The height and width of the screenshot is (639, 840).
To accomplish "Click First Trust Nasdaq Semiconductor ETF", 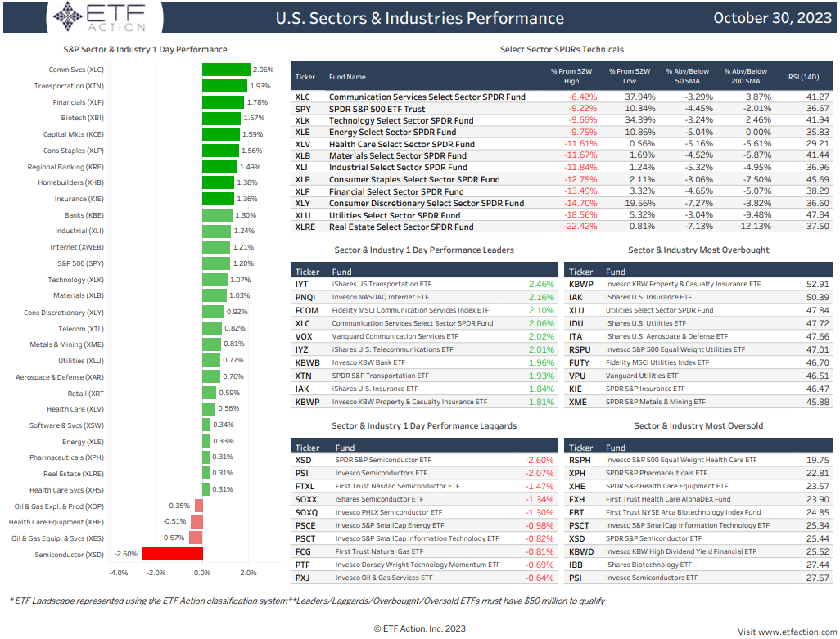I will (x=398, y=487).
